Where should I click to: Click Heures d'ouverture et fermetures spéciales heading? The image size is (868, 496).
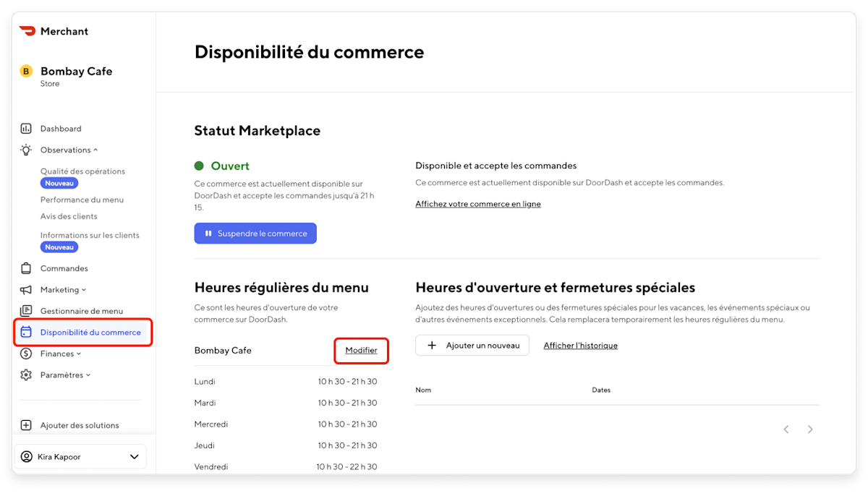(x=556, y=288)
